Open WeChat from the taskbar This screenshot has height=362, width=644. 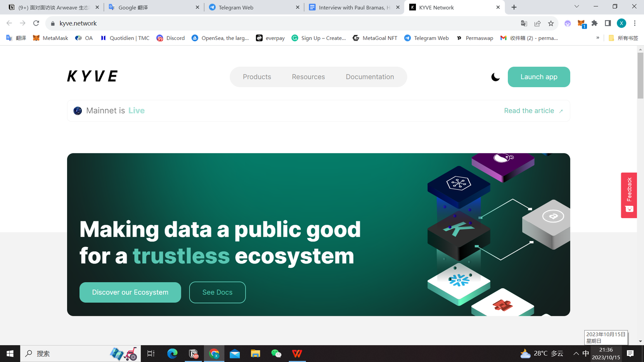coord(276,353)
